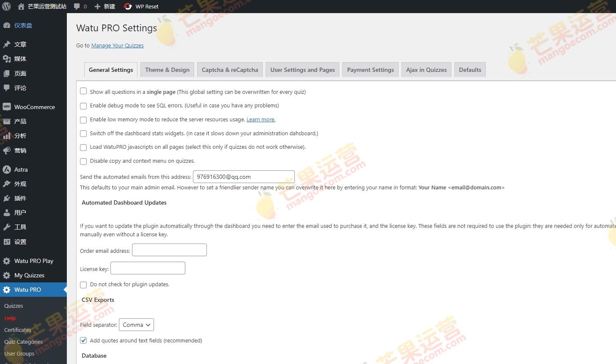The width and height of the screenshot is (616, 364).
Task: Click the automated emails address field
Action: 244,177
